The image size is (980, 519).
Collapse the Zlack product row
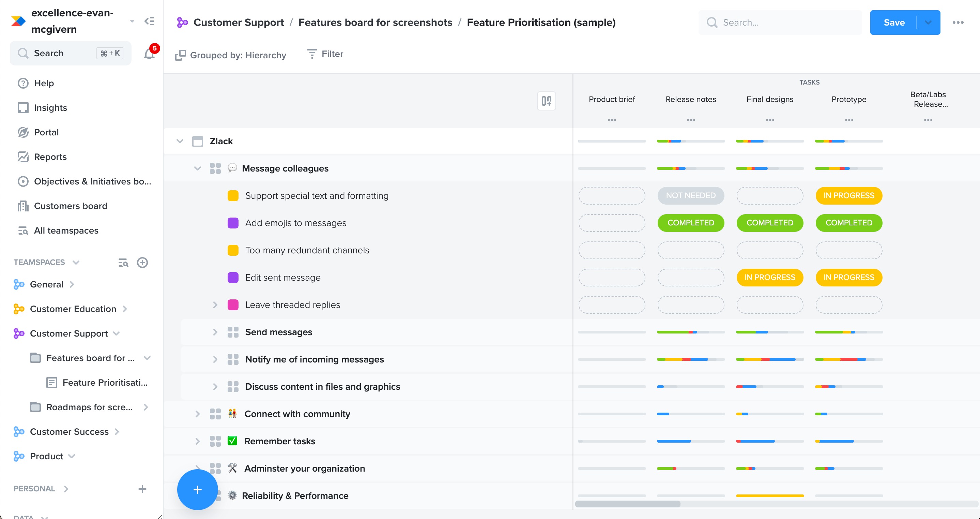(x=180, y=141)
